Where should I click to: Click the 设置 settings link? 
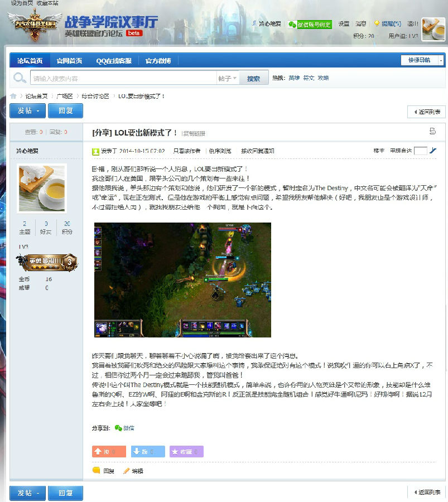[x=344, y=23]
